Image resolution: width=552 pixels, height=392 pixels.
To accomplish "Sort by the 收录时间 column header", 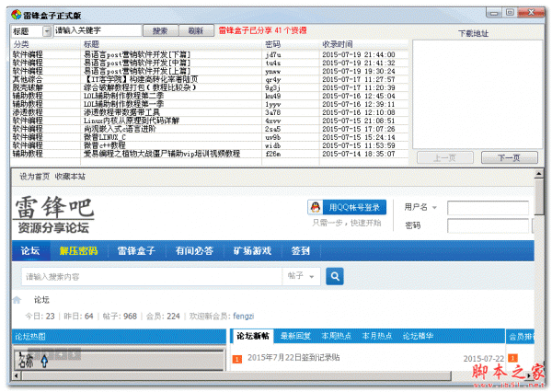I will [x=338, y=44].
